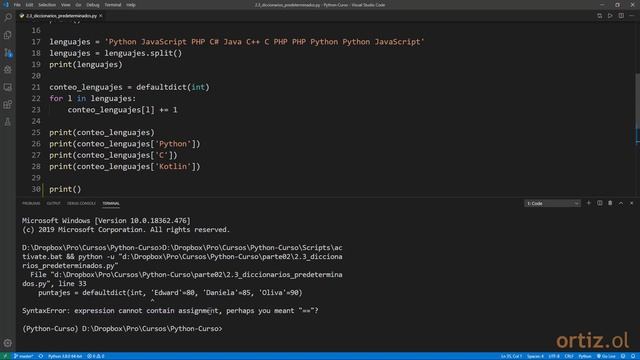Viewport: 640px width, 360px height.
Task: Click the Run Code play icon
Action: [x=610, y=16]
